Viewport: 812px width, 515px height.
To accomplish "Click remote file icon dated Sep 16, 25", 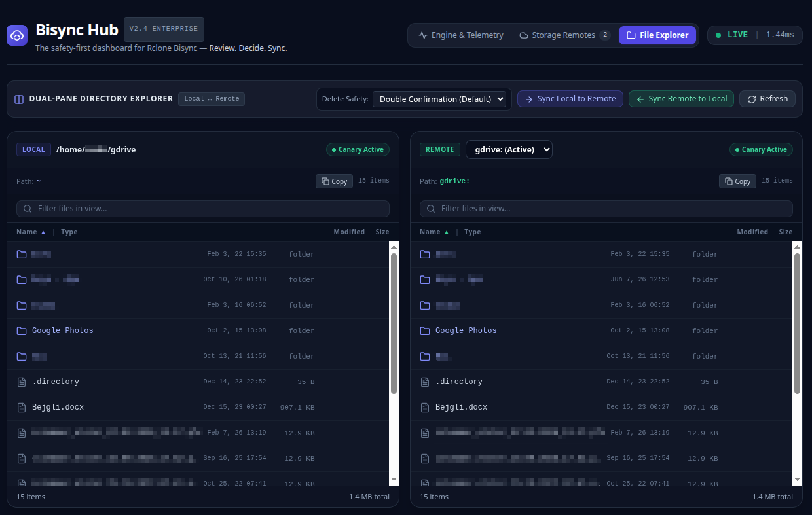I will (425, 458).
